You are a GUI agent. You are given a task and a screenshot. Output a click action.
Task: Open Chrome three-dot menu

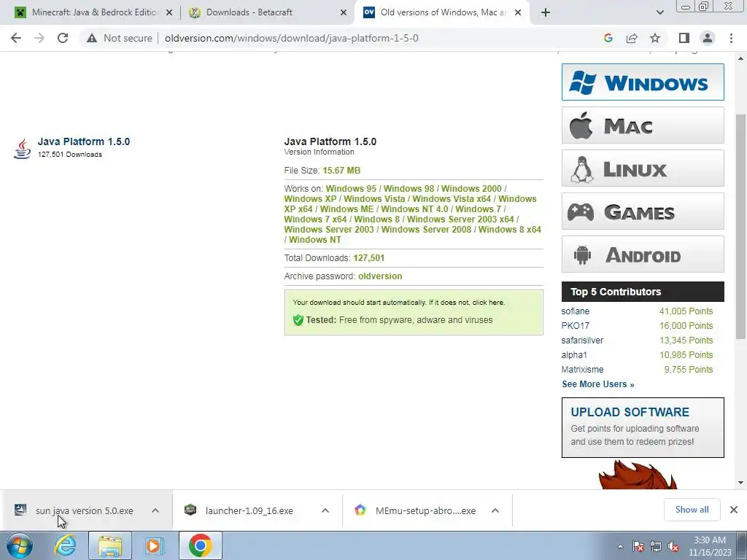(731, 38)
